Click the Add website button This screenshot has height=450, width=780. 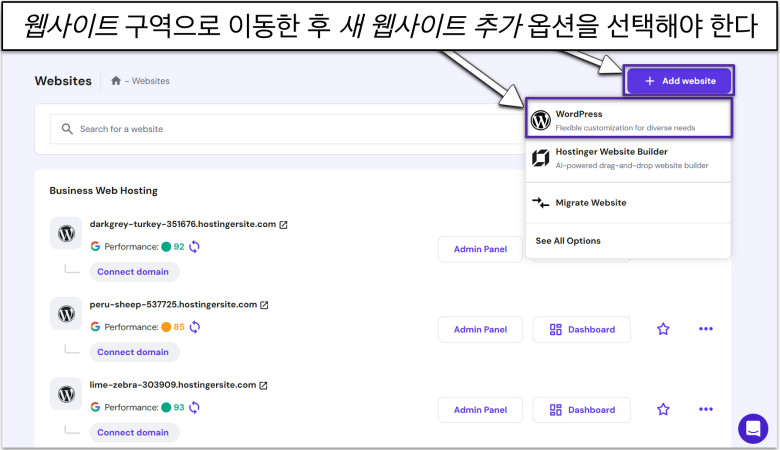coord(679,81)
